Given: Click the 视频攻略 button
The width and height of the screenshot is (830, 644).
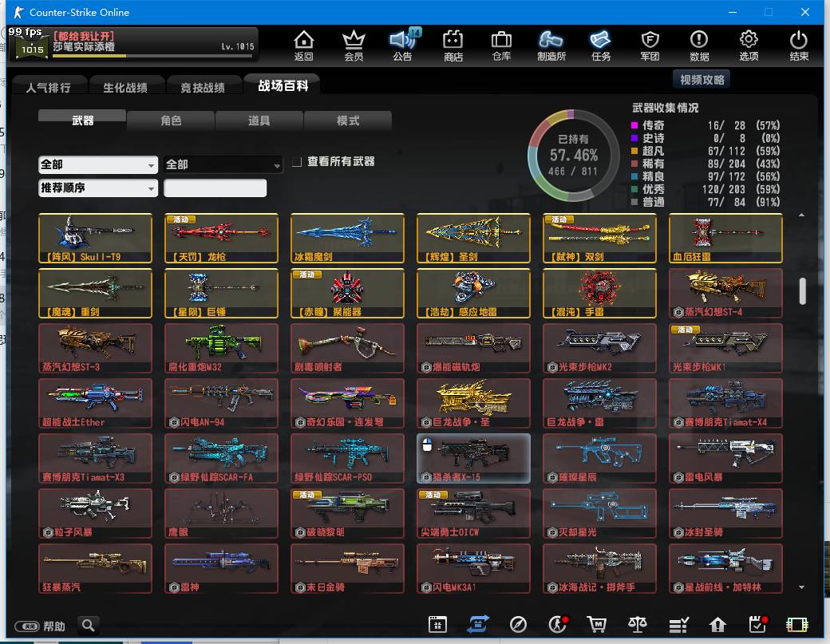Looking at the screenshot, I should pyautogui.click(x=702, y=79).
